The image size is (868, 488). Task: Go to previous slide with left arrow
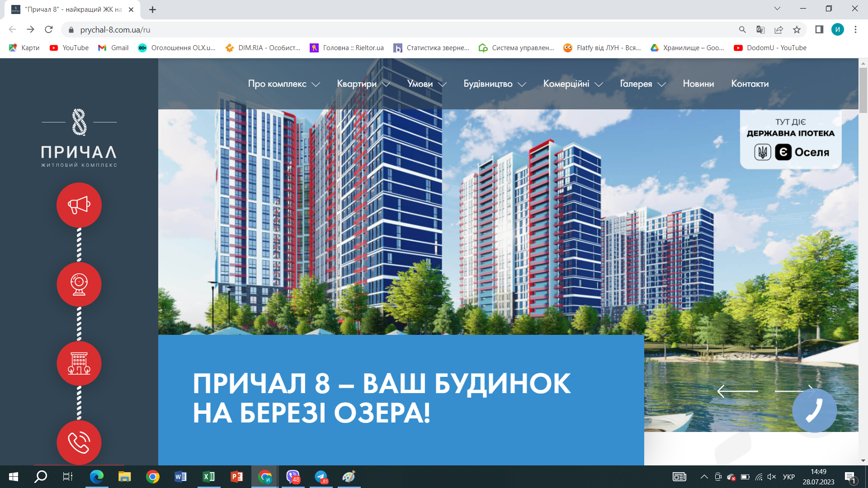(x=737, y=391)
